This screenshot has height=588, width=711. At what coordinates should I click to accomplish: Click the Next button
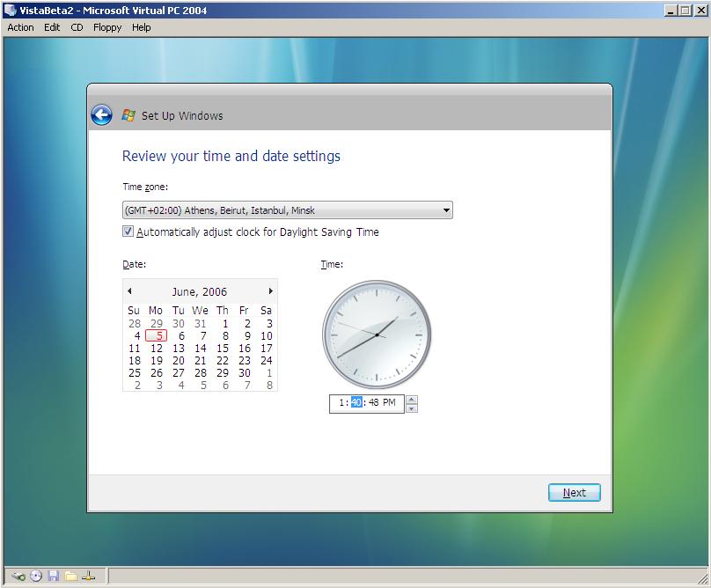tap(574, 492)
